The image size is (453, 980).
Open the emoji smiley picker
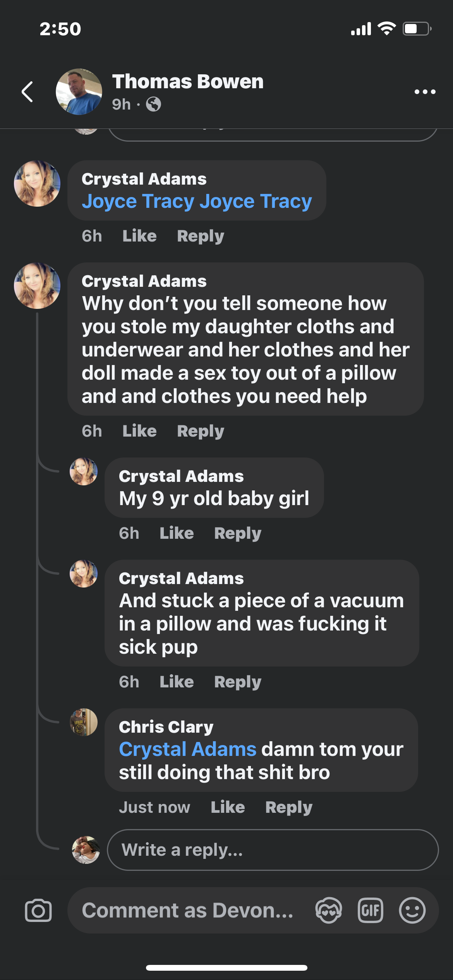(x=412, y=910)
